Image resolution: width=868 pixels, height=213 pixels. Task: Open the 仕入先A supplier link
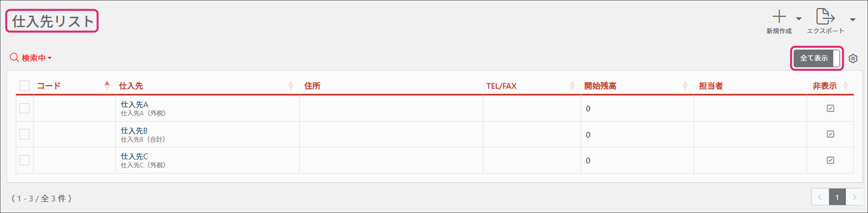(134, 105)
